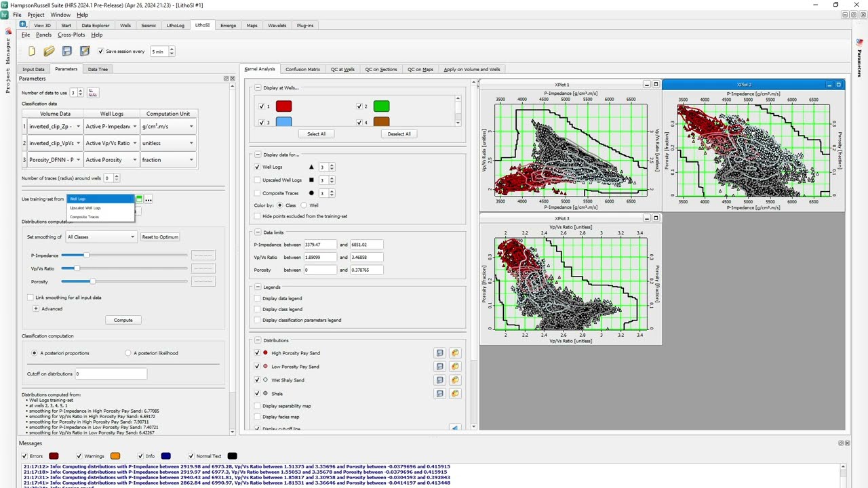
Task: Open Wet Shaly Sand color palette icon
Action: click(x=455, y=380)
